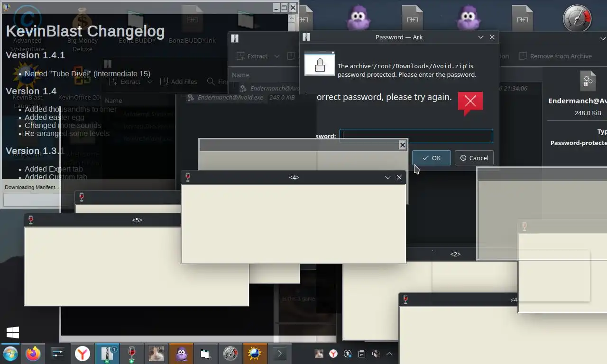Toggle the muted volume tray icon
The width and height of the screenshot is (607, 364).
pyautogui.click(x=376, y=354)
